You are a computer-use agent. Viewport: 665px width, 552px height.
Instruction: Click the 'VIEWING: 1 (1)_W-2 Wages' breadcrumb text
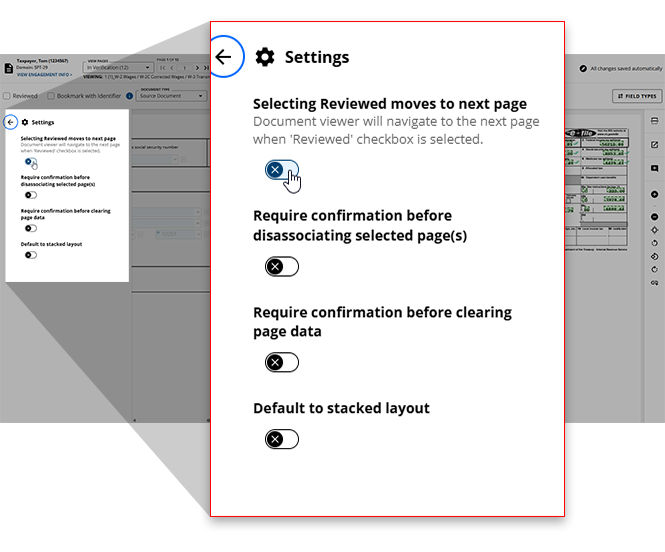(146, 77)
